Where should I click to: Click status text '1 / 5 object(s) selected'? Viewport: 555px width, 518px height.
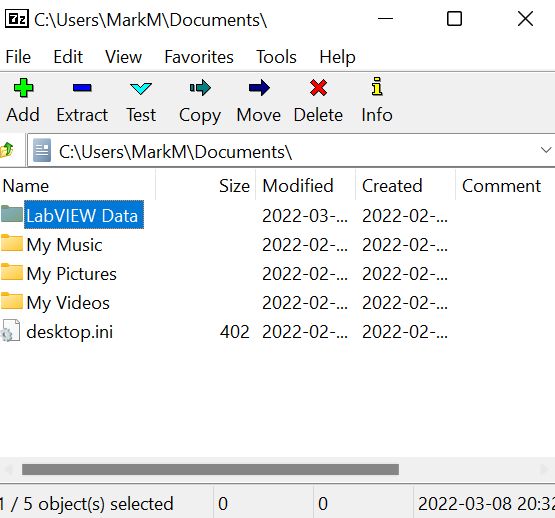87,503
